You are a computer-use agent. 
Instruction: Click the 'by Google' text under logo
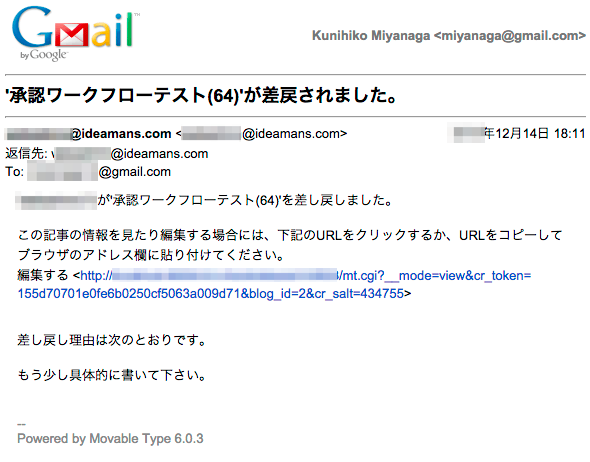point(44,55)
